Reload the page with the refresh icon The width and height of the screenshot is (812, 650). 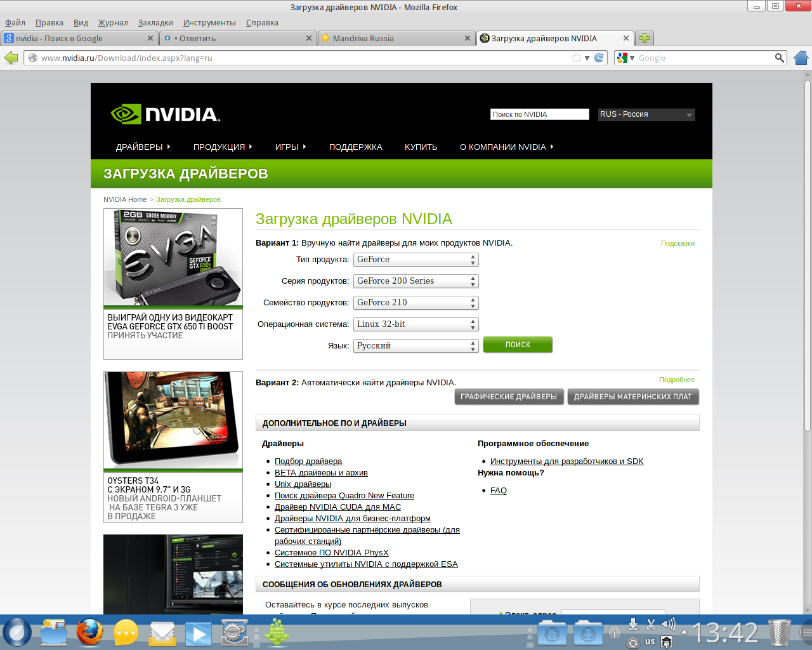(599, 58)
